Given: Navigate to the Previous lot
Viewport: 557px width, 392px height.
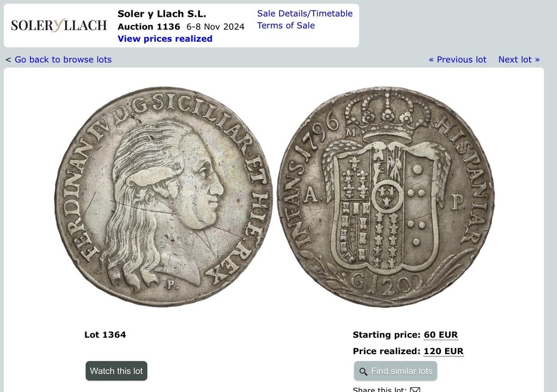Looking at the screenshot, I should 457,60.
